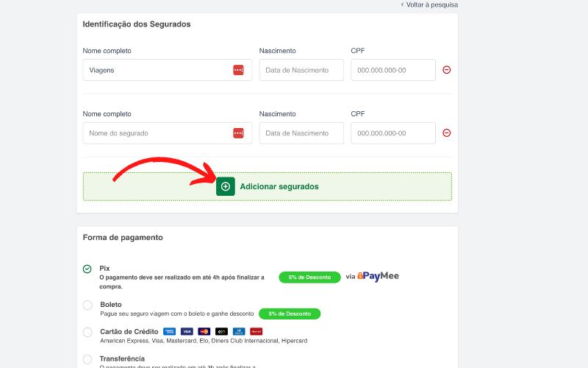
Task: Focus the second row Data de Nascimento field
Action: coord(301,133)
